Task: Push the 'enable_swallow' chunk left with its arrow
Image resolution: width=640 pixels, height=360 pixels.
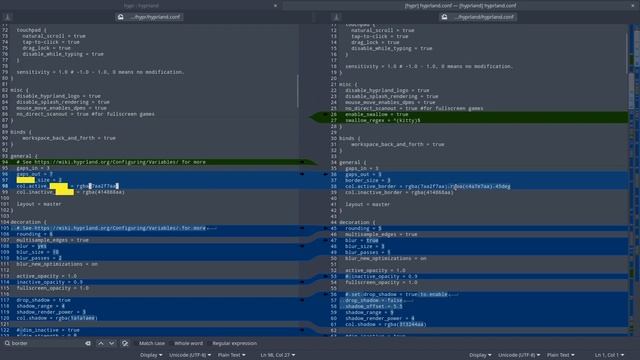Action: pos(325,115)
